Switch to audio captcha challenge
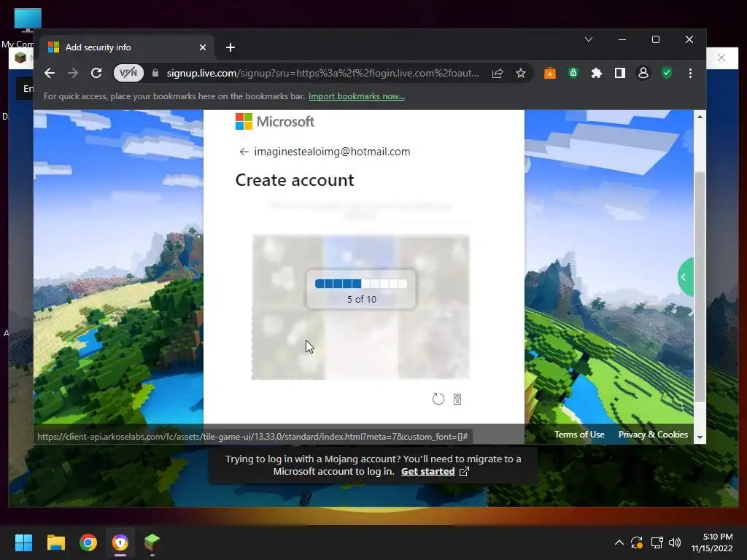The image size is (747, 560). click(457, 399)
